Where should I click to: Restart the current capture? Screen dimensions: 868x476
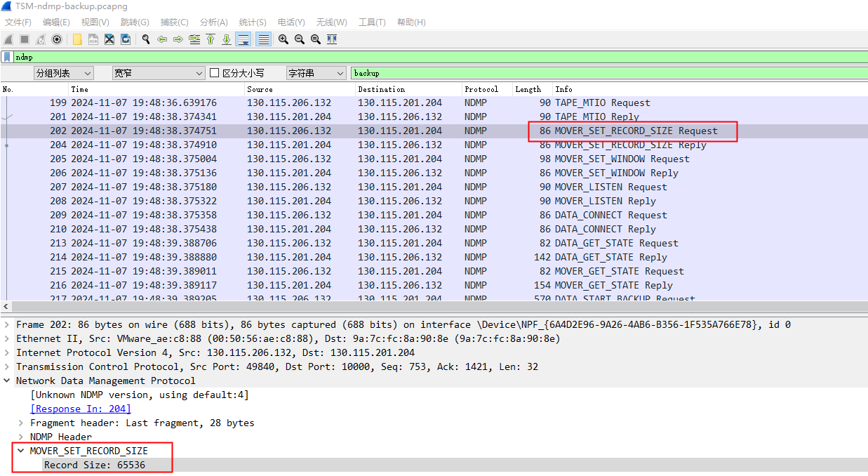[x=41, y=39]
